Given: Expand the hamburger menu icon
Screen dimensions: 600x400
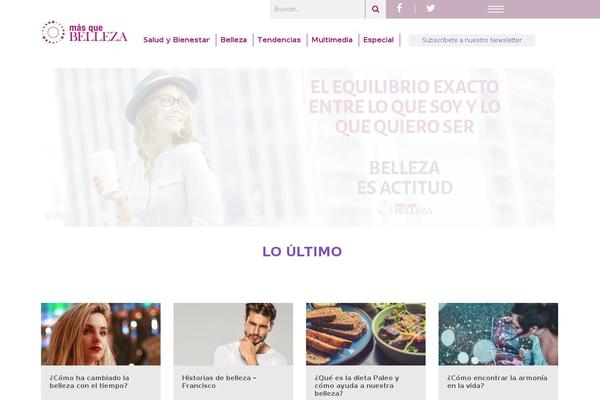Looking at the screenshot, I should (496, 9).
